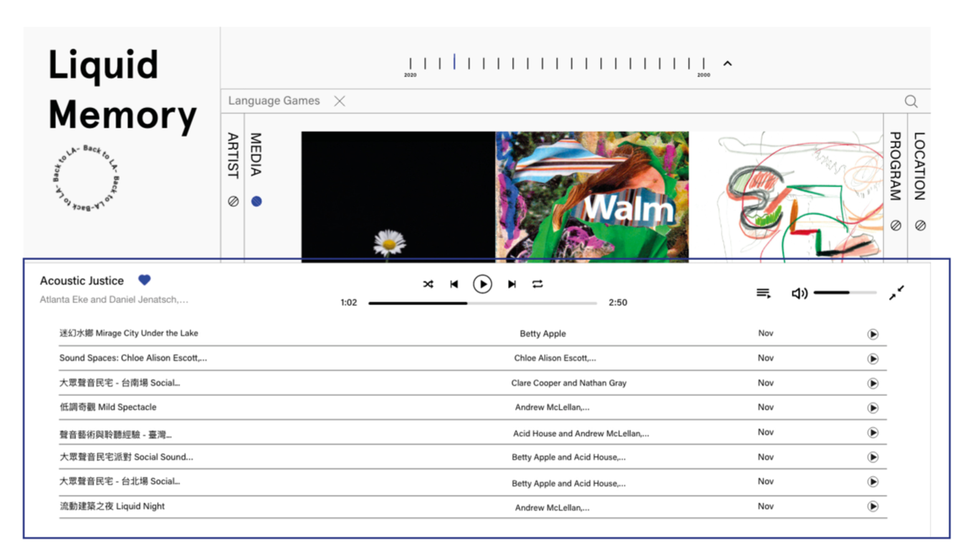This screenshot has width=973, height=560.
Task: Click the picker icon beside the volume slider
Action: pyautogui.click(x=896, y=293)
